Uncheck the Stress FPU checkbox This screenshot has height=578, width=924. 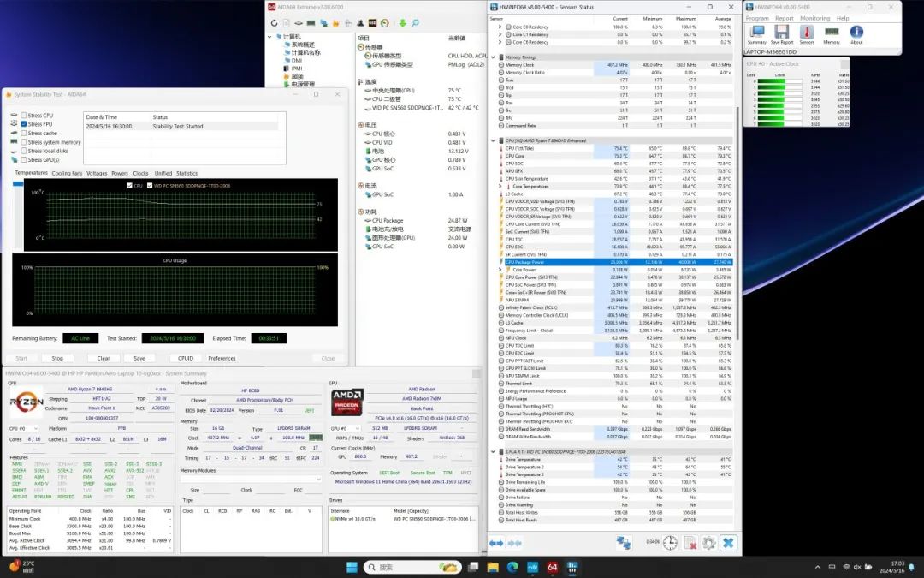click(24, 124)
